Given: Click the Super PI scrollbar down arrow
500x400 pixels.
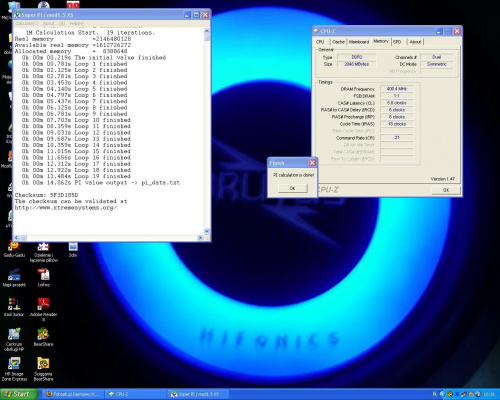Looking at the screenshot, I should pyautogui.click(x=207, y=231).
